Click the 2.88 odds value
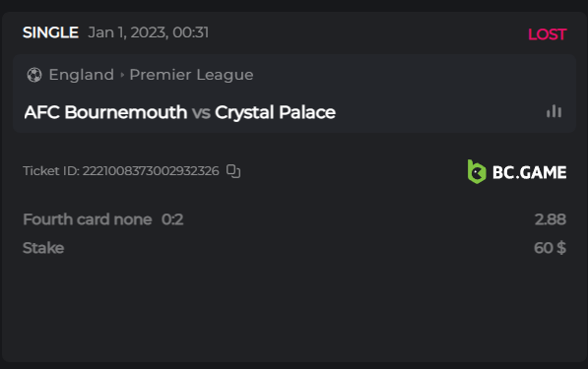Image resolution: width=588 pixels, height=369 pixels. (x=551, y=219)
